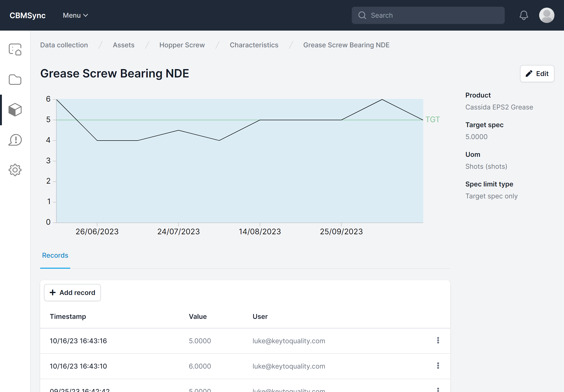
Task: Click the 26/06/2023 chart axis label
Action: coord(97,231)
